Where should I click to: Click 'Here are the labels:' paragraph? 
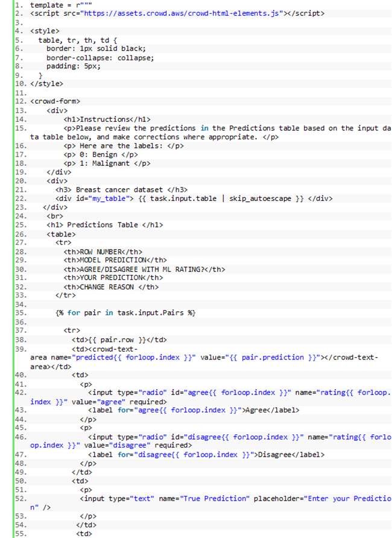point(124,145)
